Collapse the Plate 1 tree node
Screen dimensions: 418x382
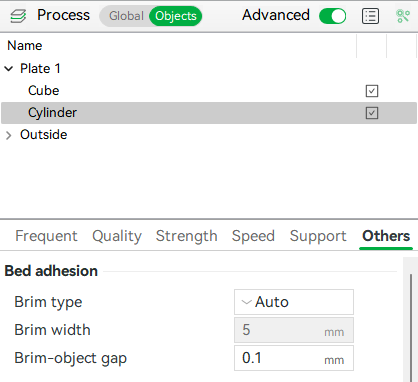[9, 69]
